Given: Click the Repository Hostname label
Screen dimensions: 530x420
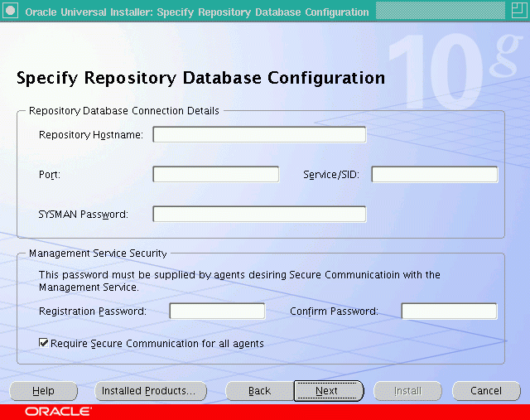Looking at the screenshot, I should (91, 135).
